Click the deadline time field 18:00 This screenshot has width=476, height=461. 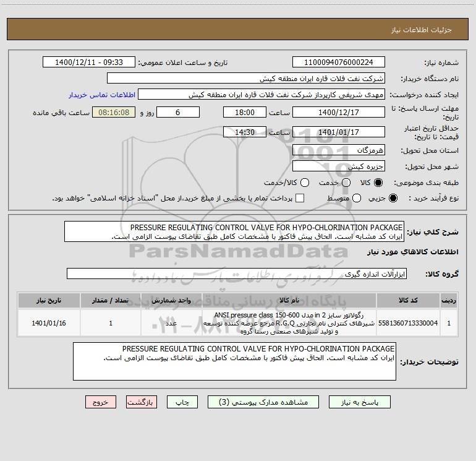coord(245,112)
